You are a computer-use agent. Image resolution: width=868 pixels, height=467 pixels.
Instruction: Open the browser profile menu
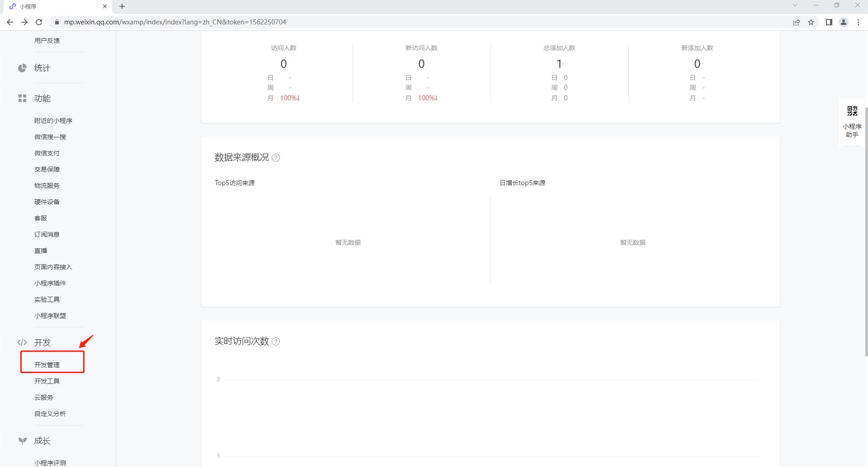(x=844, y=22)
